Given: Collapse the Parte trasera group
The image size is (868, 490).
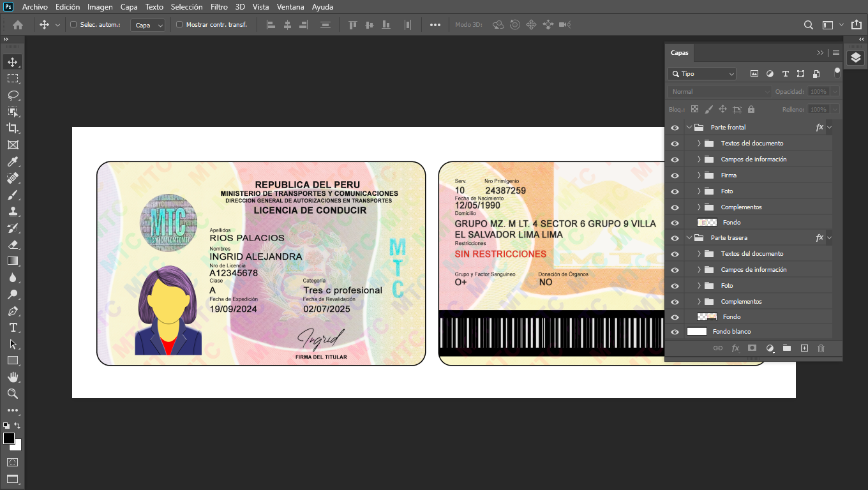Looking at the screenshot, I should 689,238.
